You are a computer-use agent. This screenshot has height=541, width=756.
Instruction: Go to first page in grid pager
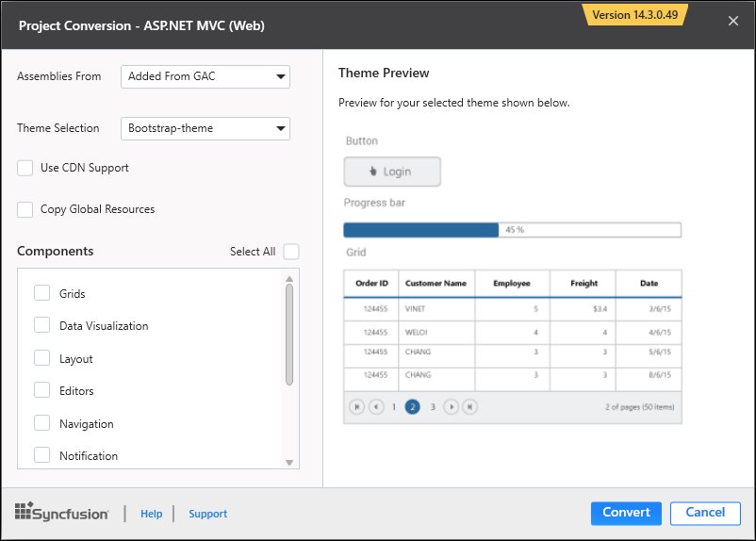pyautogui.click(x=356, y=407)
